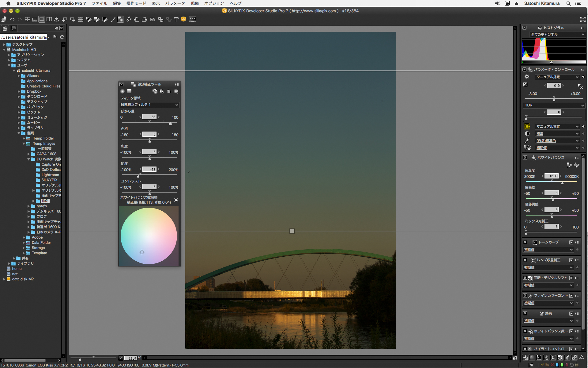Click the warning triangle display icon
The width and height of the screenshot is (588, 368).
coord(56,19)
